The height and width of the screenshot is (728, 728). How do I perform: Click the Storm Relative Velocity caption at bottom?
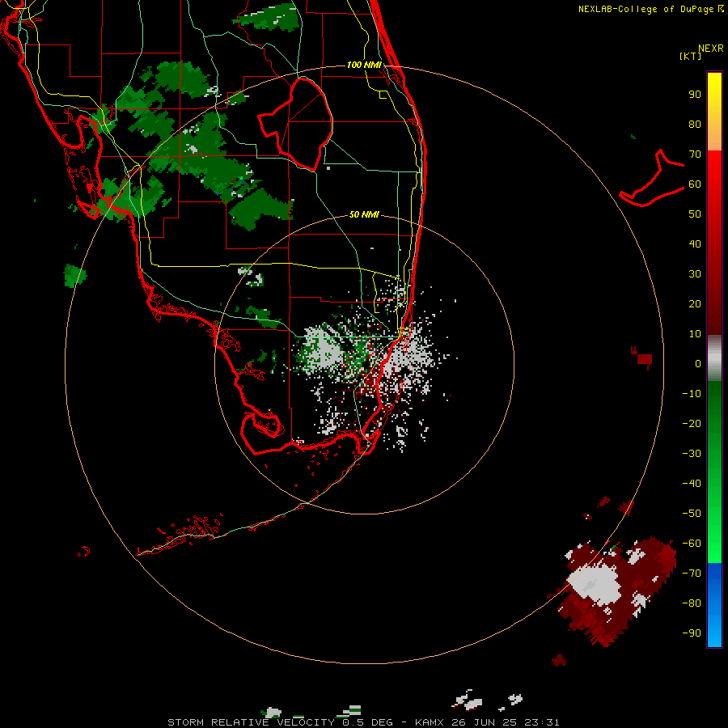(363, 722)
